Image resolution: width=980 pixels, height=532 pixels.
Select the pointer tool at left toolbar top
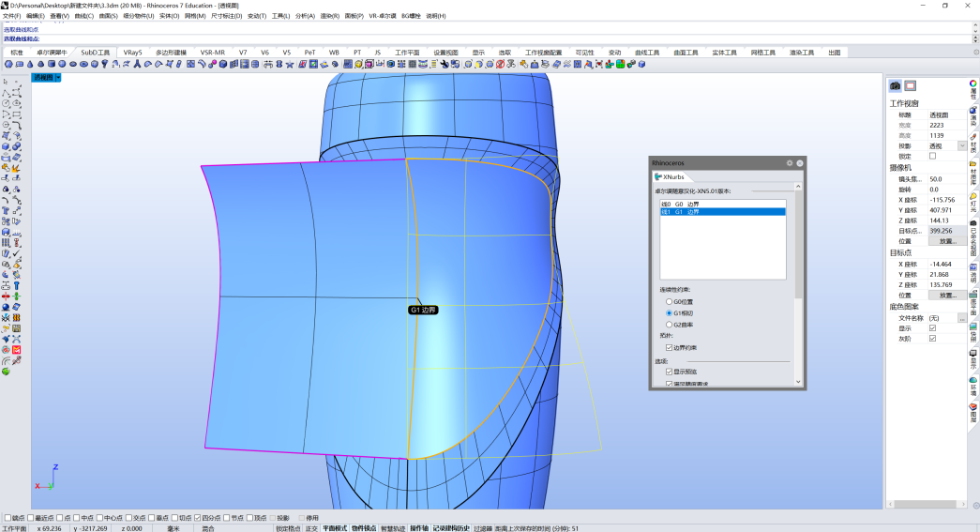click(5, 81)
